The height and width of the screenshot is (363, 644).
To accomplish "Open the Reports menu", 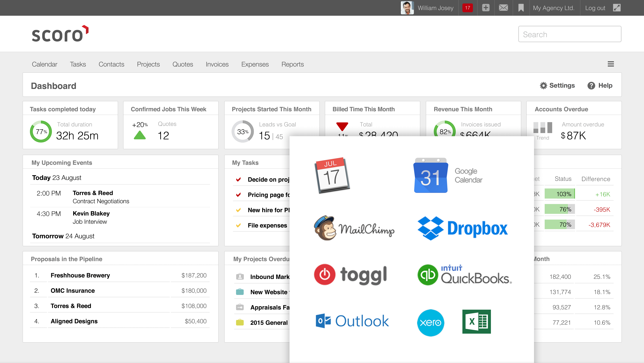I will [x=293, y=64].
